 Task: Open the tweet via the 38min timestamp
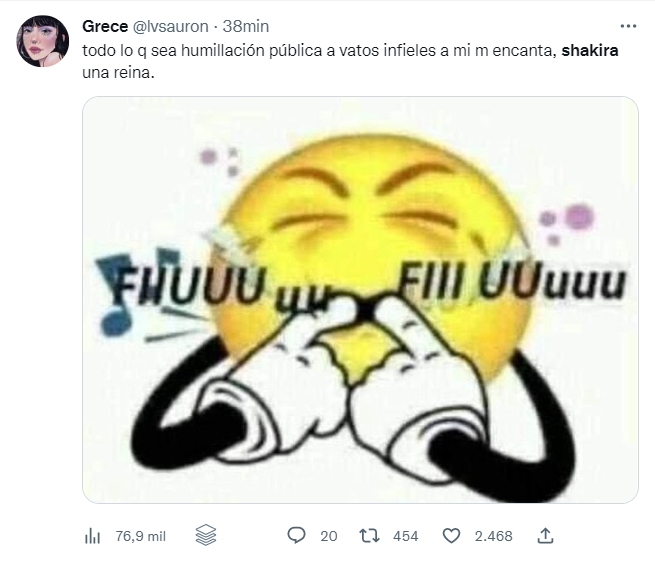point(246,26)
